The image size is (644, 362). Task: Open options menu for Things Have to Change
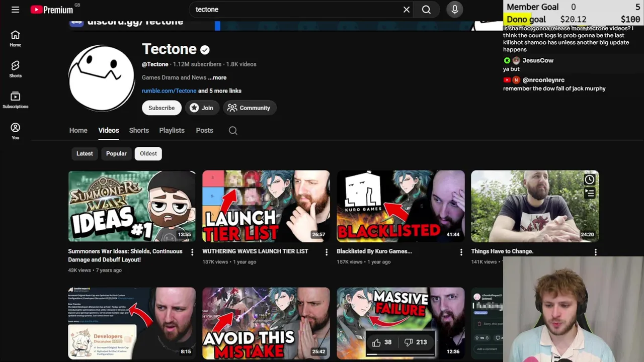pyautogui.click(x=595, y=252)
